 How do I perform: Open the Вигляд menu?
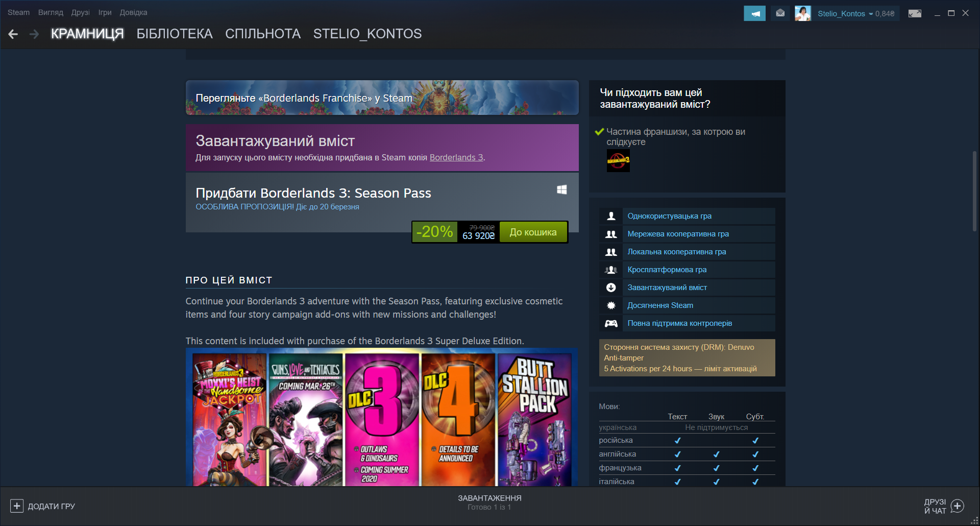tap(51, 12)
